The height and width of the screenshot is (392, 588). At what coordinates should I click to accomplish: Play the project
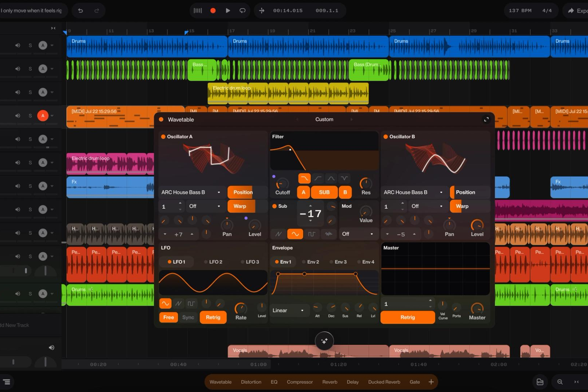(228, 11)
